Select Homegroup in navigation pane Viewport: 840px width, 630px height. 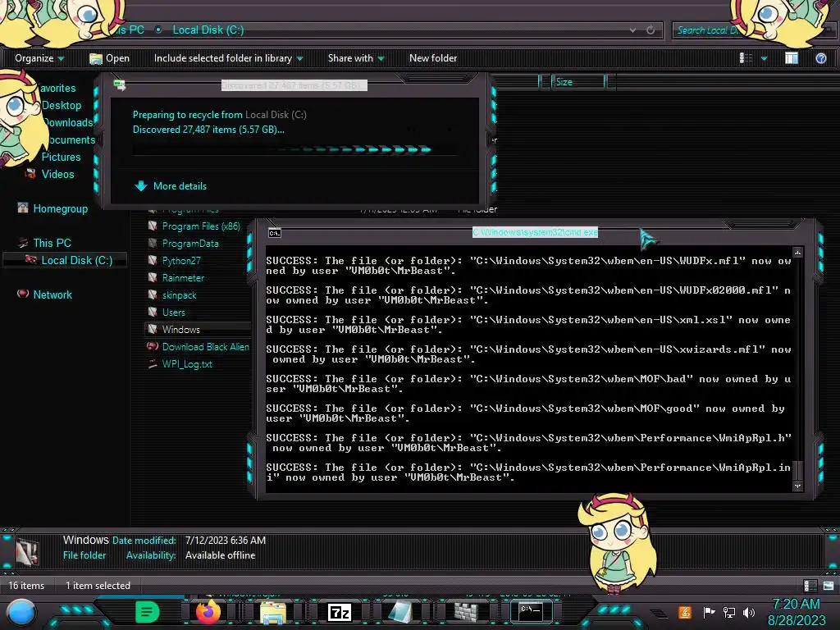pyautogui.click(x=61, y=208)
